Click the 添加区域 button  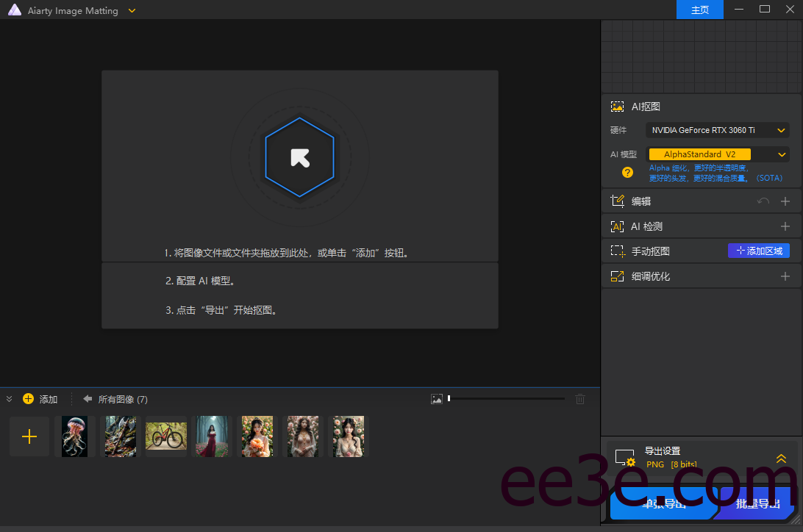758,251
